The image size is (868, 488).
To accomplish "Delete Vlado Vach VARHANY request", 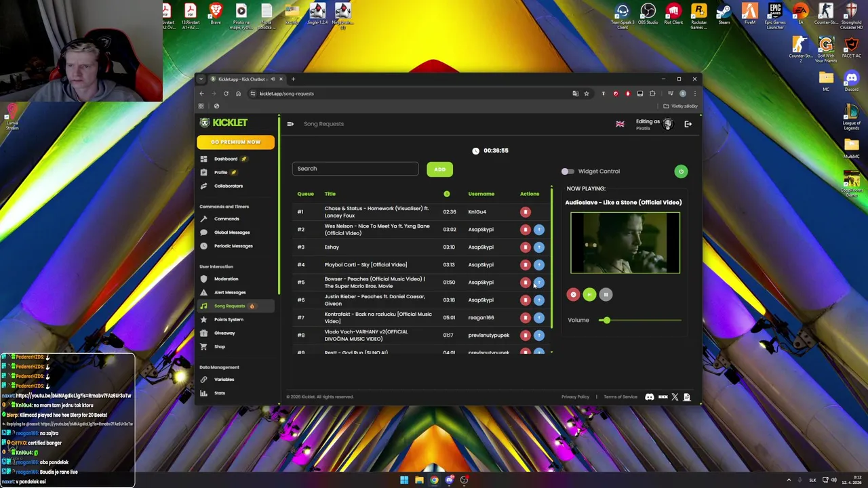I will [x=525, y=335].
